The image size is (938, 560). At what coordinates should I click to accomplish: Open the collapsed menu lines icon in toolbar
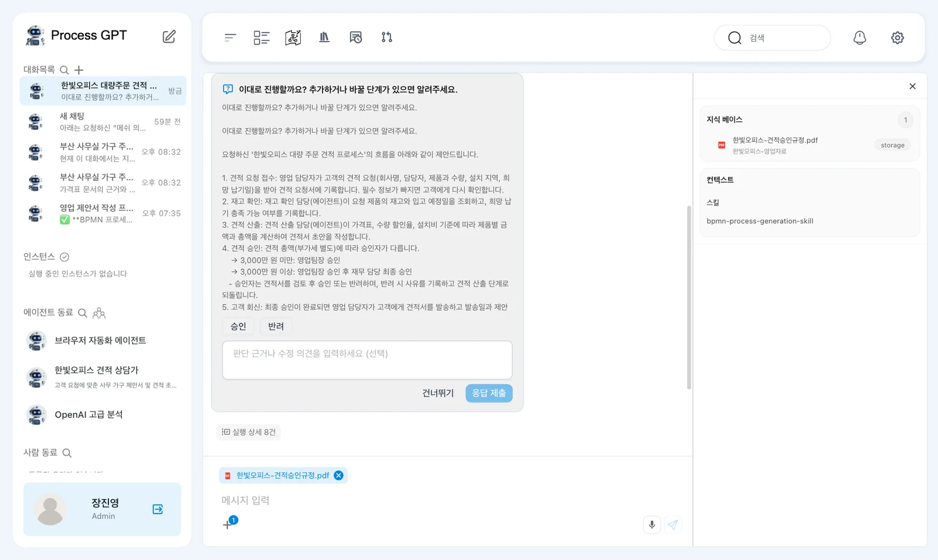[x=230, y=37]
